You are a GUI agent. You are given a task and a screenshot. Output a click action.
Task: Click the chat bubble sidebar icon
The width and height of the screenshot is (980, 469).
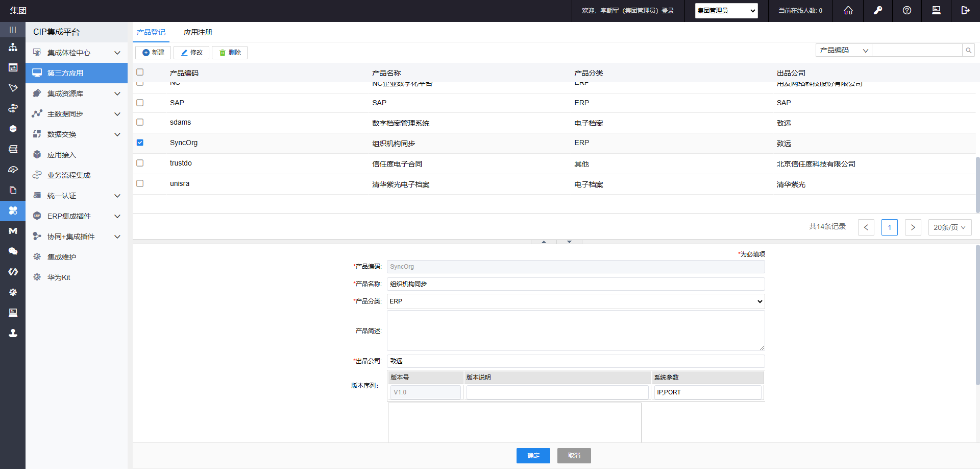coord(13,251)
